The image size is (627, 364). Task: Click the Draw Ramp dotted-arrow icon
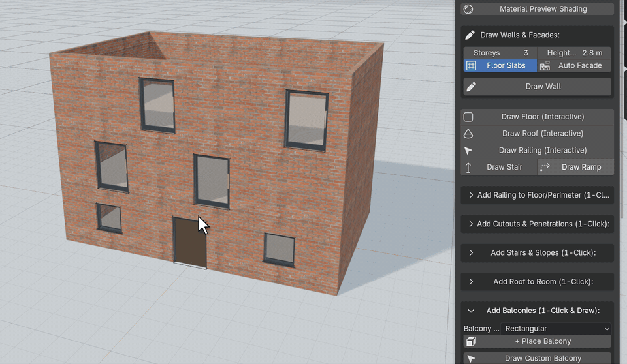click(x=545, y=167)
